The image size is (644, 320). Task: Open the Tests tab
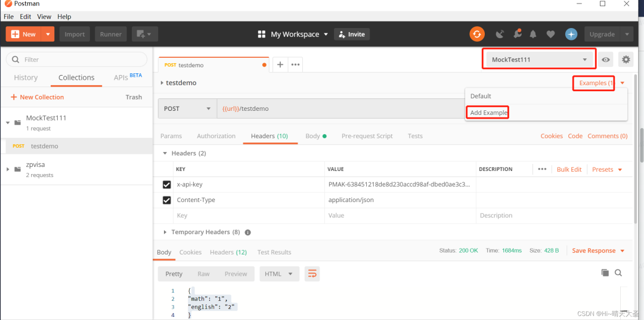point(415,136)
